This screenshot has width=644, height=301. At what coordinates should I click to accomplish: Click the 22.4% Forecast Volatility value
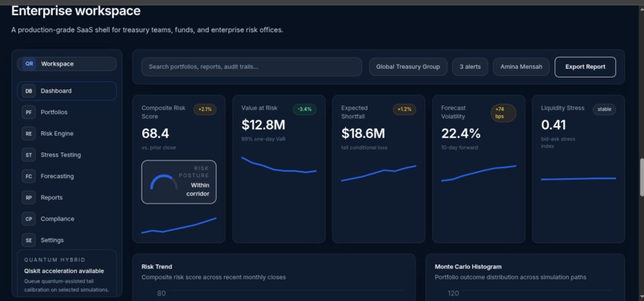point(461,133)
